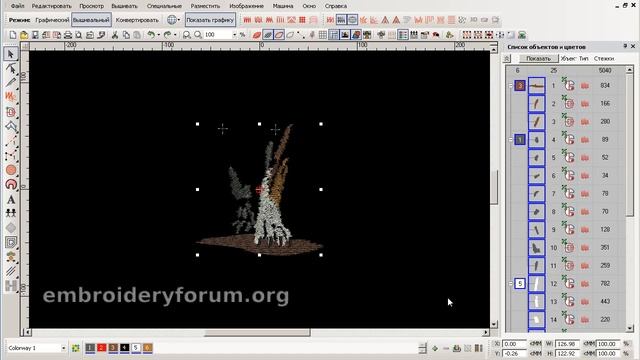Click the Copy icon in toolbar

(x=126, y=35)
